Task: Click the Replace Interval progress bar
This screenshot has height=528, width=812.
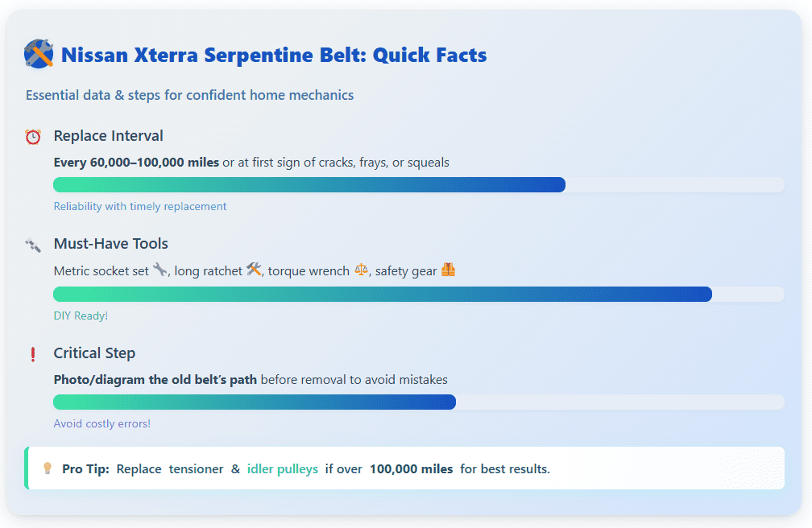Action: pyautogui.click(x=418, y=185)
